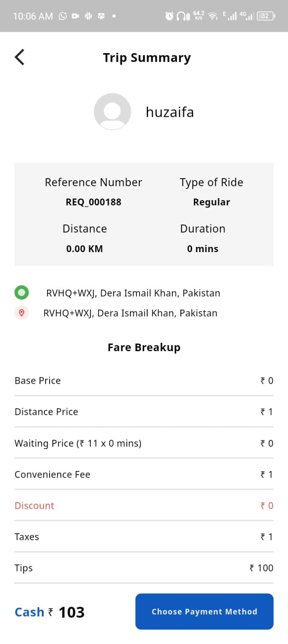Tap the WhatsApp notification icon
Viewport: 288px width, 644px height.
point(63,16)
